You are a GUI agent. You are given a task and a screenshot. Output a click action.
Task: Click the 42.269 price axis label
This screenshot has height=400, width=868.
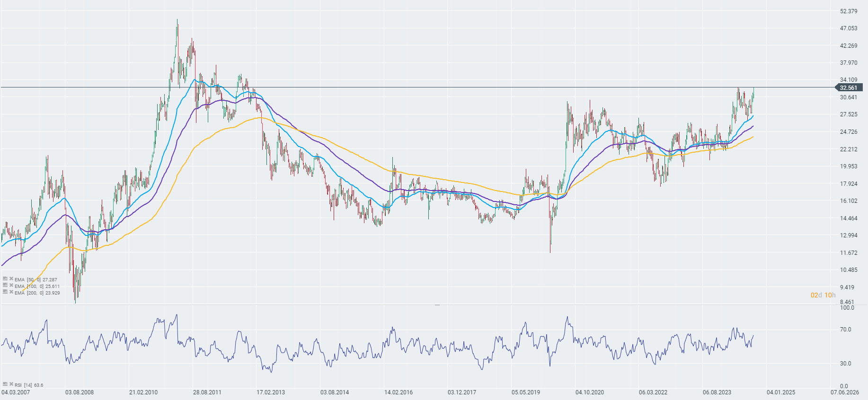pos(849,46)
